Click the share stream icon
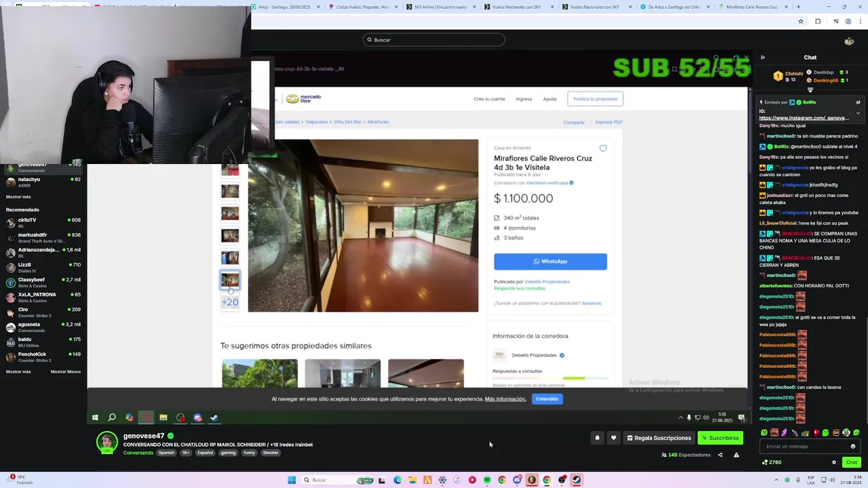The height and width of the screenshot is (488, 868). point(720,455)
